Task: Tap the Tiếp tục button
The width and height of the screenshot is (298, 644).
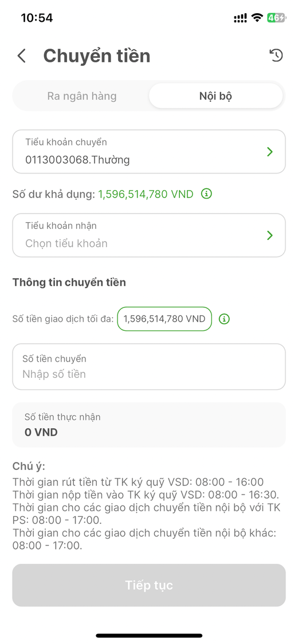Action: [x=149, y=585]
